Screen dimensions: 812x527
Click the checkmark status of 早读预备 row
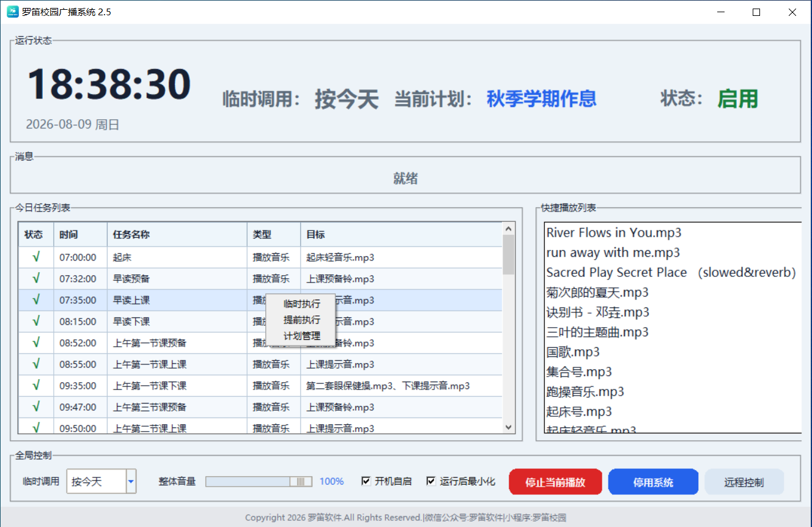[36, 279]
